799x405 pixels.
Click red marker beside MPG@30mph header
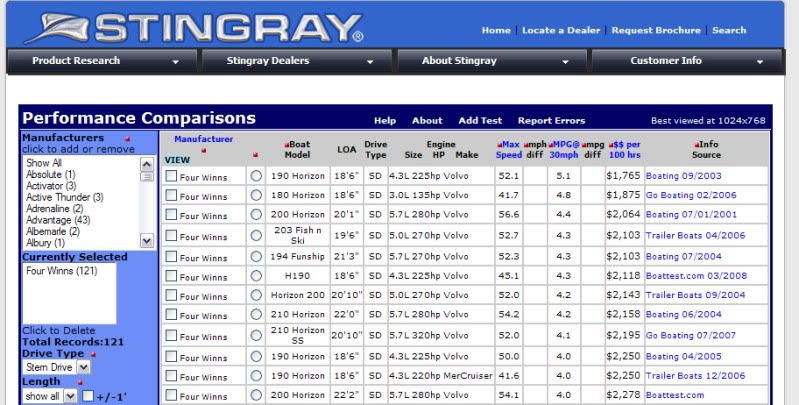(x=551, y=145)
